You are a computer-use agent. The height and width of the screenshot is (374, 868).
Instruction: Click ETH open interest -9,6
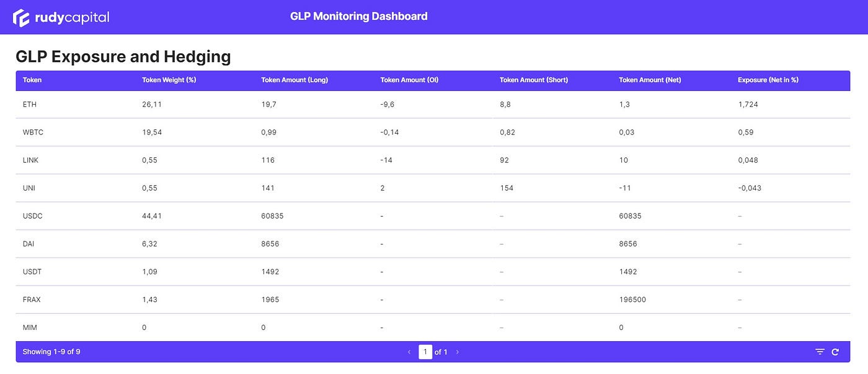[387, 105]
